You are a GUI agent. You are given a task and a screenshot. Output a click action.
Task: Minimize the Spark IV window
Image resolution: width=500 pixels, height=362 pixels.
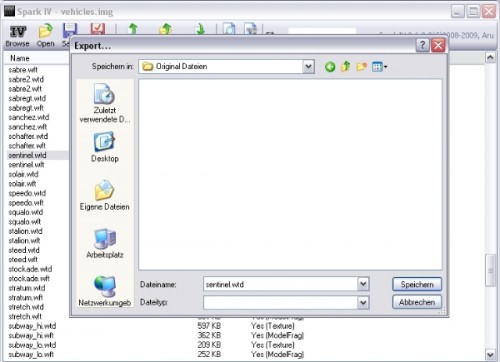coord(458,12)
